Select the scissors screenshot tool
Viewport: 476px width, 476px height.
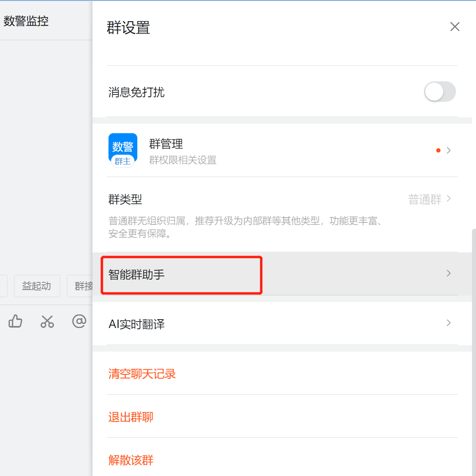pyautogui.click(x=47, y=322)
